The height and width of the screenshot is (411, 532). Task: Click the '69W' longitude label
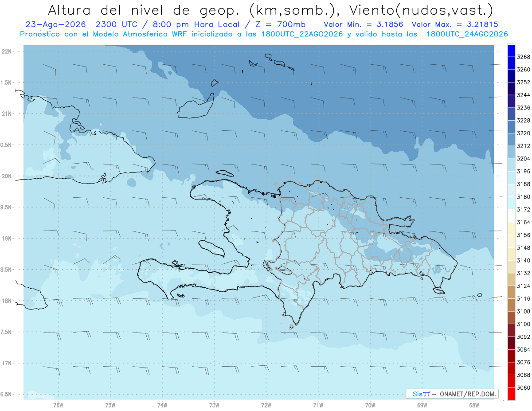pyautogui.click(x=422, y=405)
